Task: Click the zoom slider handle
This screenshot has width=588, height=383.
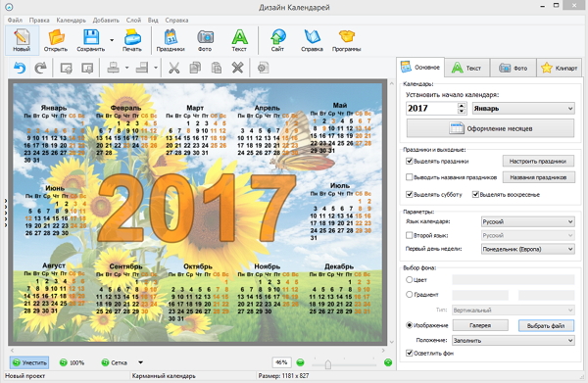Action: click(x=328, y=364)
